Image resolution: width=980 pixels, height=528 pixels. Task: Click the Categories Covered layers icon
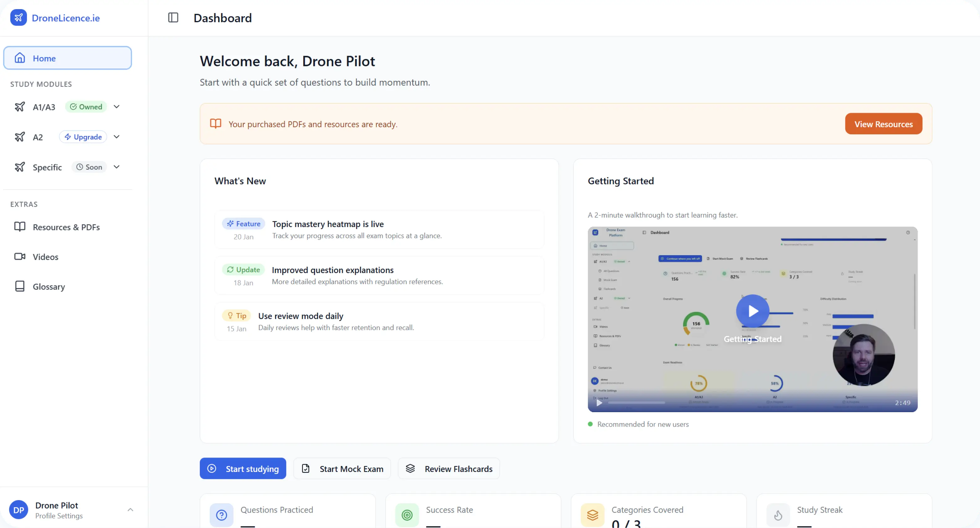[x=592, y=515]
